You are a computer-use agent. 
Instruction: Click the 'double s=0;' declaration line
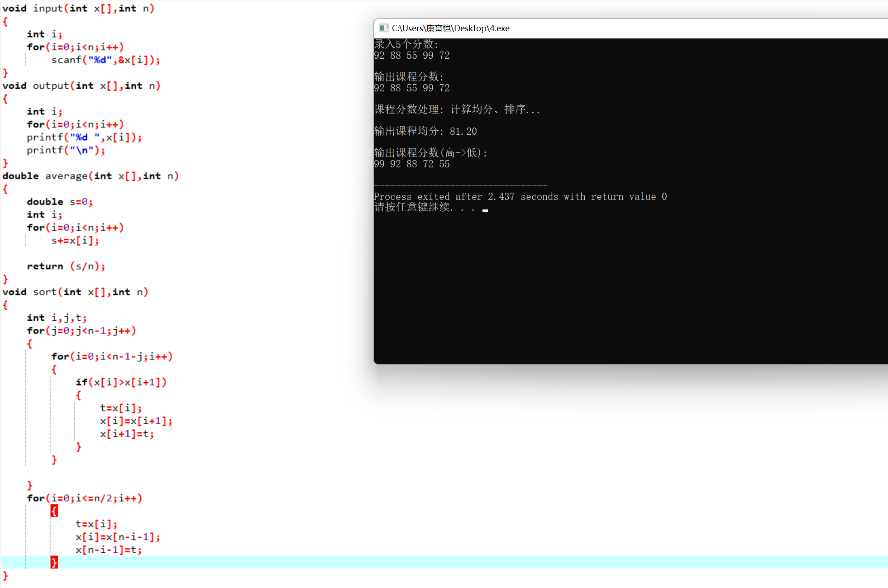pyautogui.click(x=60, y=202)
